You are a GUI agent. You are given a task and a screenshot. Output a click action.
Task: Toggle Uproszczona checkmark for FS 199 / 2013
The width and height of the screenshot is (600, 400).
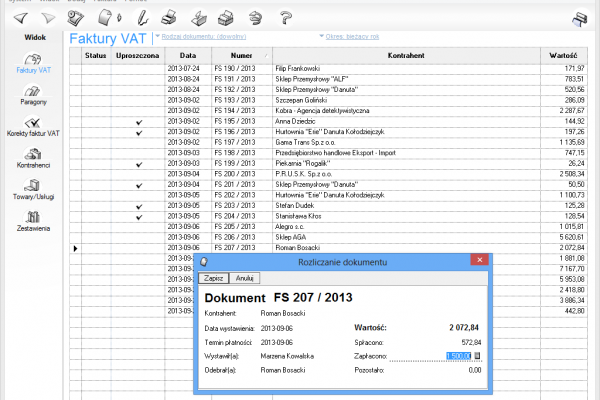click(x=139, y=164)
